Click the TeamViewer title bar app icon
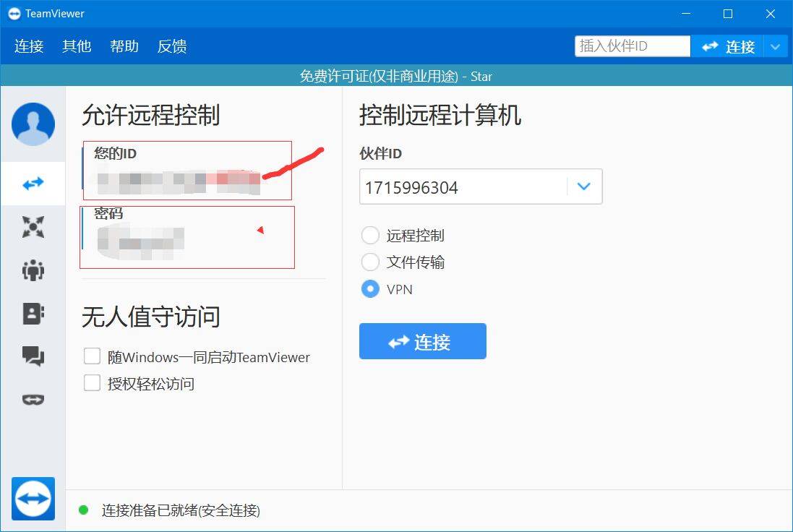 [x=14, y=14]
